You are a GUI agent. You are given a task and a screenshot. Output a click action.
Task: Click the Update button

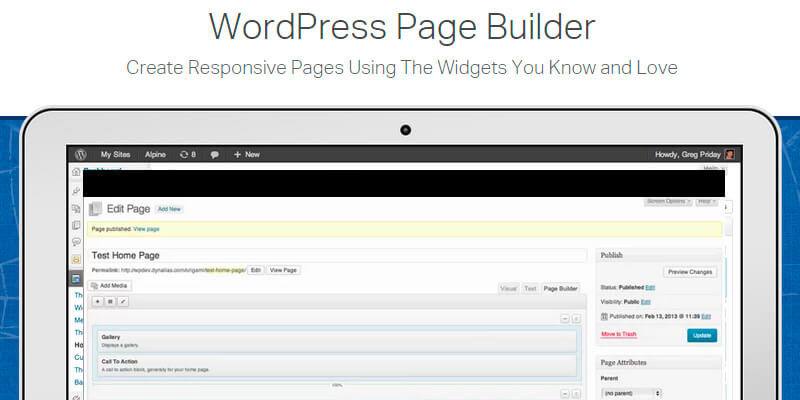point(701,335)
